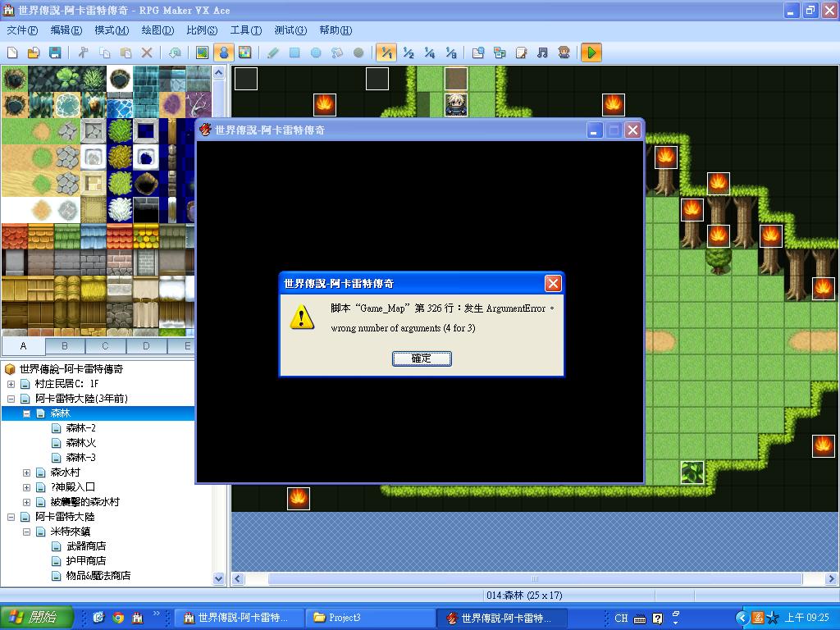
Task: Save the project with the floppy icon
Action: coord(55,52)
